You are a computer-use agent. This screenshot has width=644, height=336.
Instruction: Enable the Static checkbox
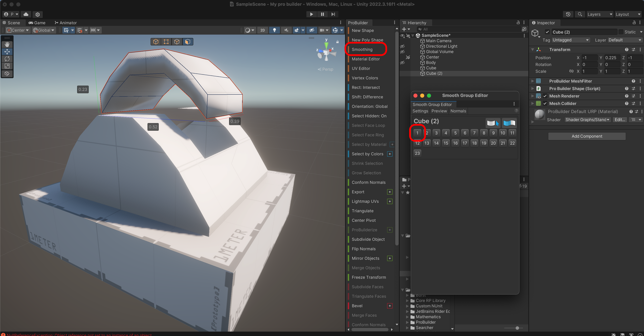(x=621, y=32)
